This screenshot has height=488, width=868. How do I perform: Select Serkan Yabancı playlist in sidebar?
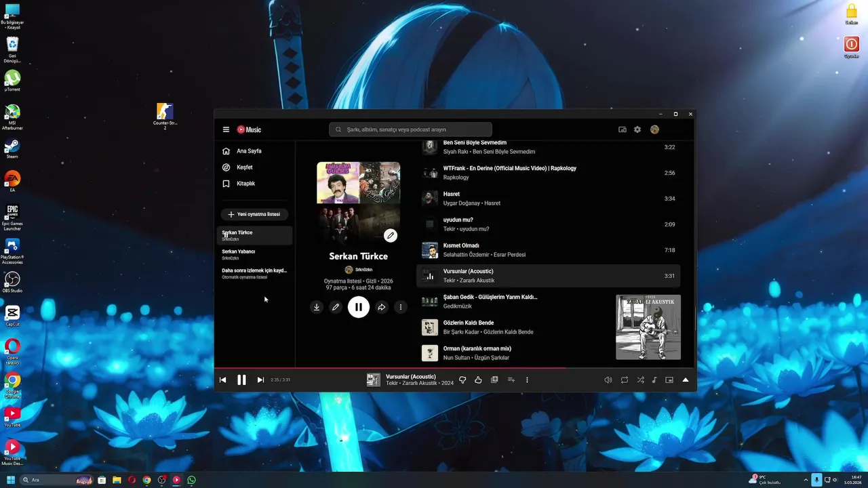[255, 254]
